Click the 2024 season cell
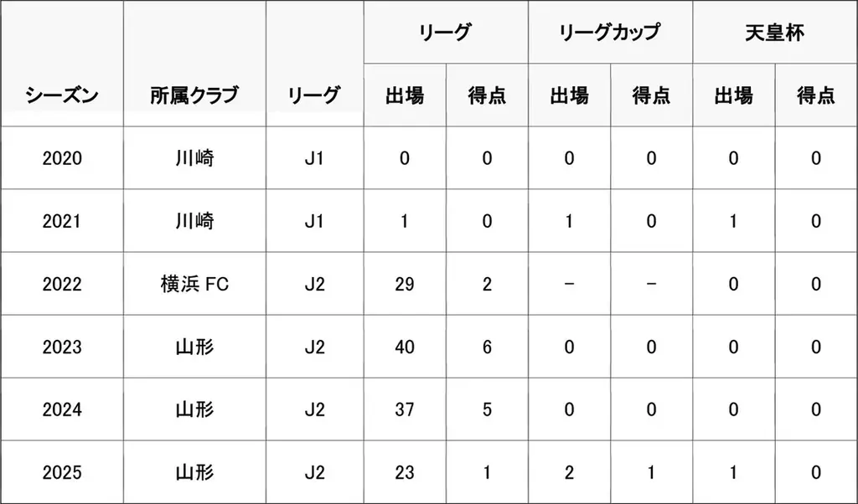 click(x=62, y=409)
